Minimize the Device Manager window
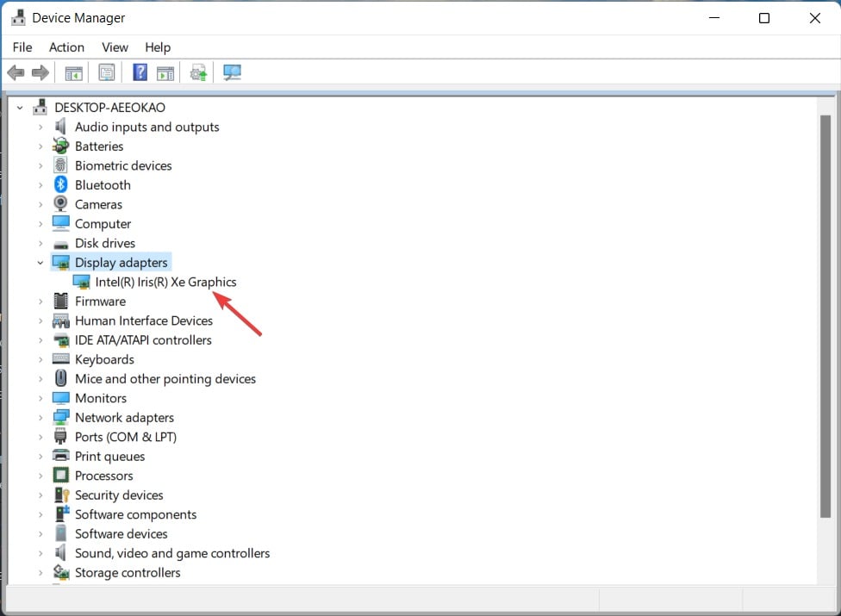 coord(714,18)
